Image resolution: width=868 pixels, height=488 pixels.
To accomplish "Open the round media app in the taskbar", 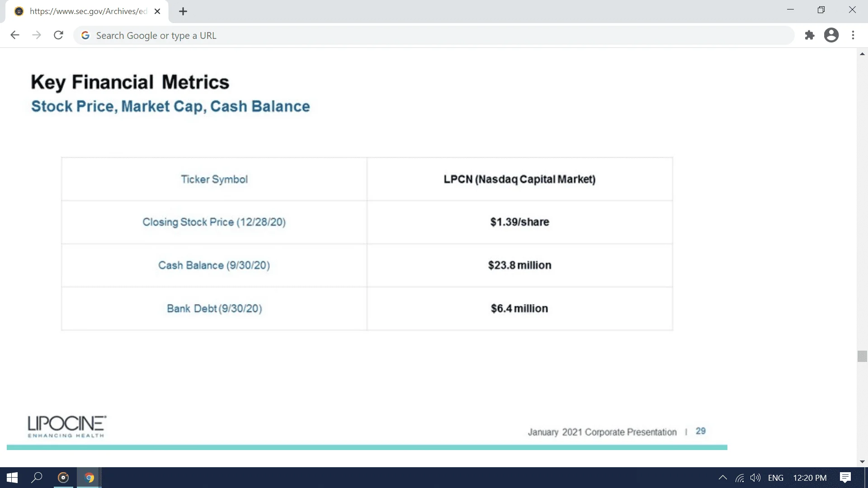I will tap(63, 478).
